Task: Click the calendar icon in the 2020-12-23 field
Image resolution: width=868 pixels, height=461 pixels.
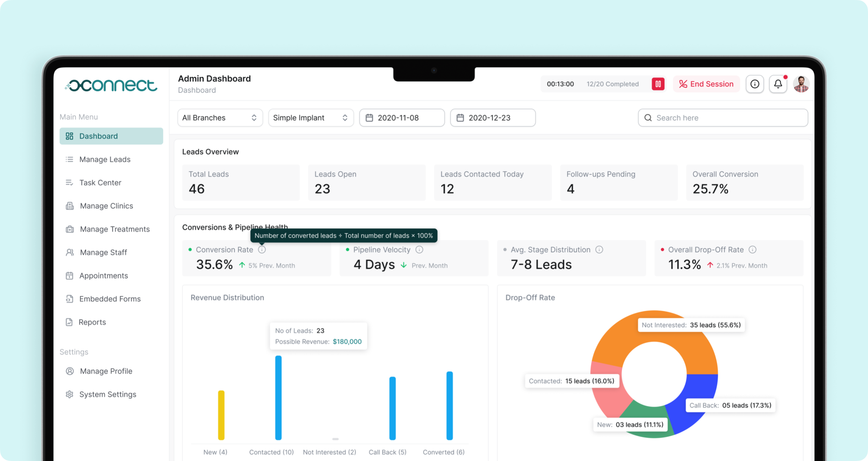Action: pos(460,118)
